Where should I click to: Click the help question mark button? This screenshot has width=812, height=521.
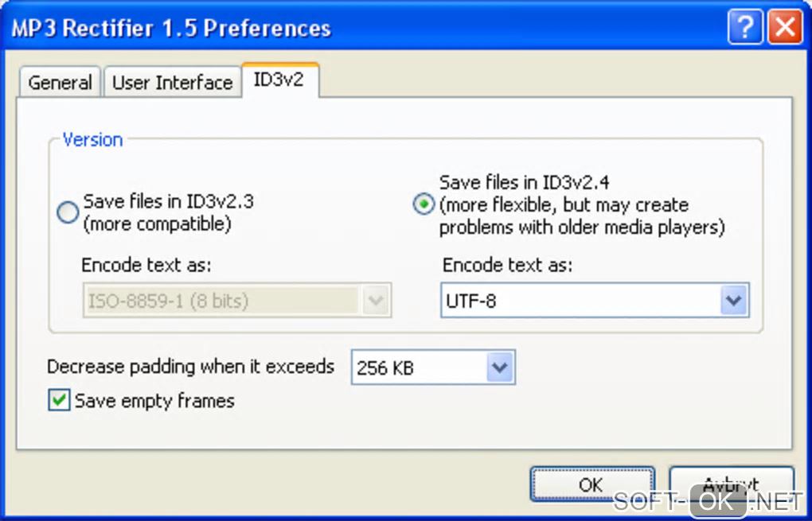(745, 29)
